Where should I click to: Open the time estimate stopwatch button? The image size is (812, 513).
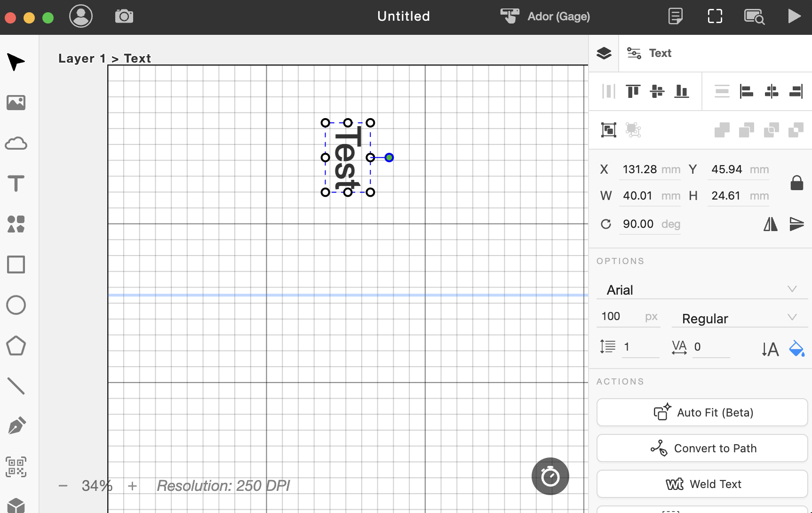(x=550, y=476)
